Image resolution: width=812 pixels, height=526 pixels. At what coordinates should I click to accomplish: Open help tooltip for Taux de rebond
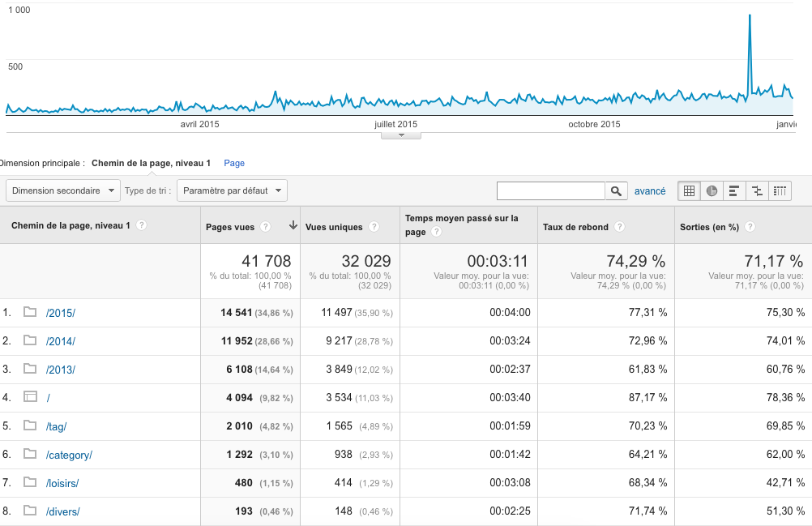[x=619, y=227]
